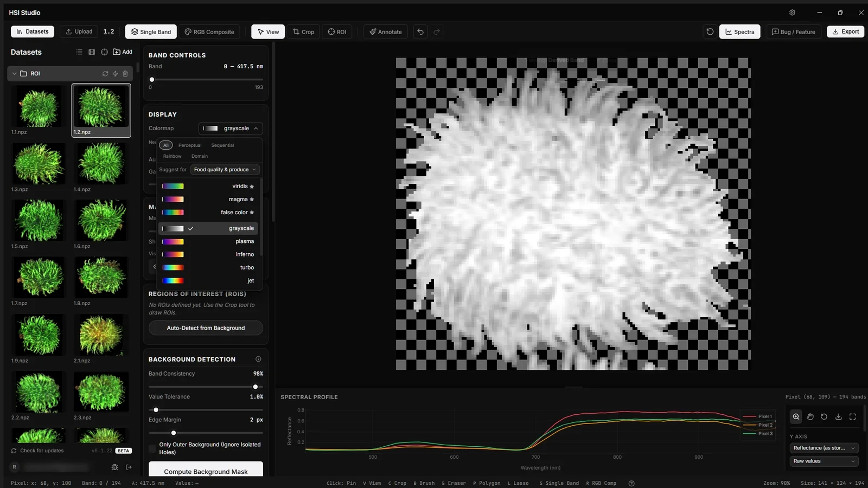Select the All colormap filter pill

(166, 145)
